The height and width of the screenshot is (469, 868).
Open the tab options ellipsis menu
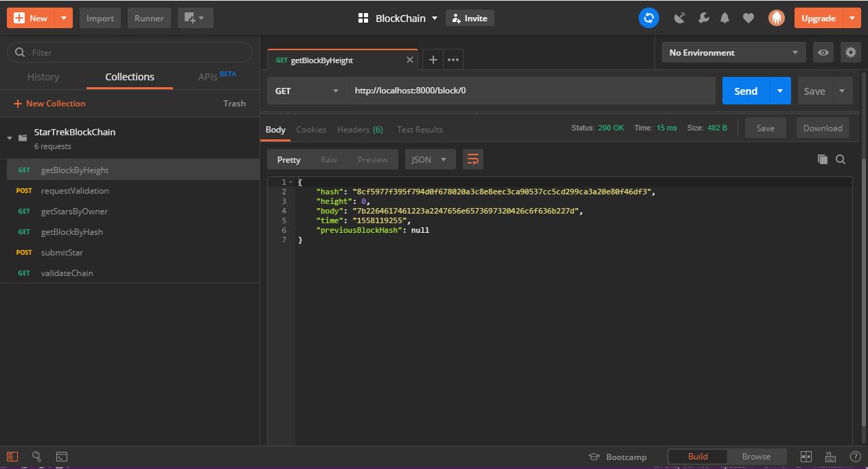coord(453,60)
